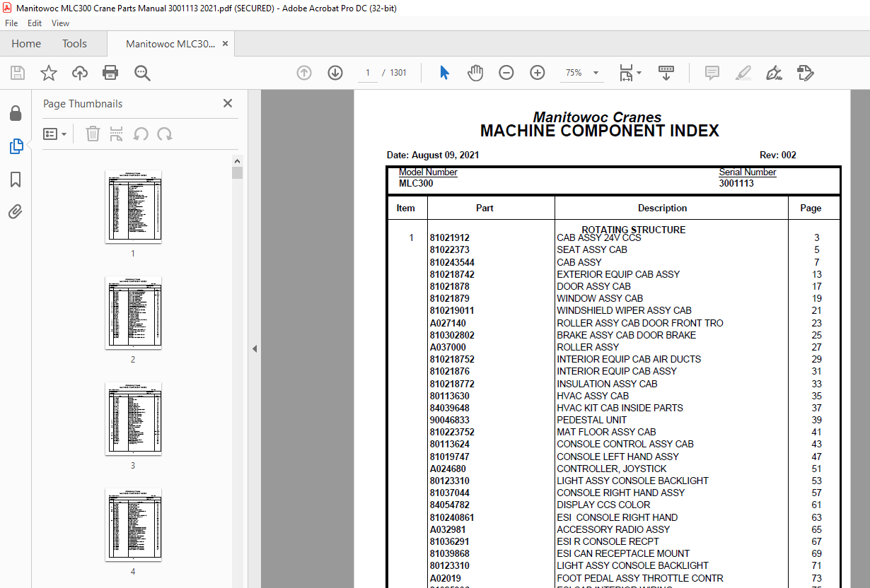This screenshot has width=870, height=588.
Task: Zoom in with the plus icon
Action: (x=538, y=73)
